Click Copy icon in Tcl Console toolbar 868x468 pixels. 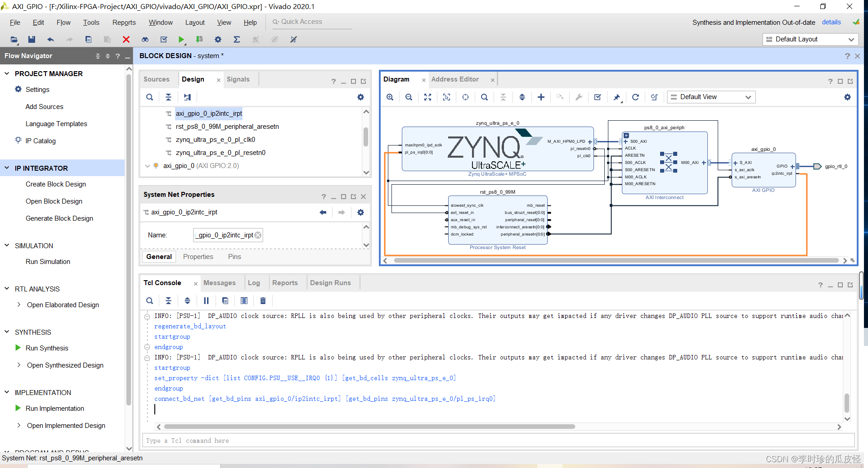225,301
